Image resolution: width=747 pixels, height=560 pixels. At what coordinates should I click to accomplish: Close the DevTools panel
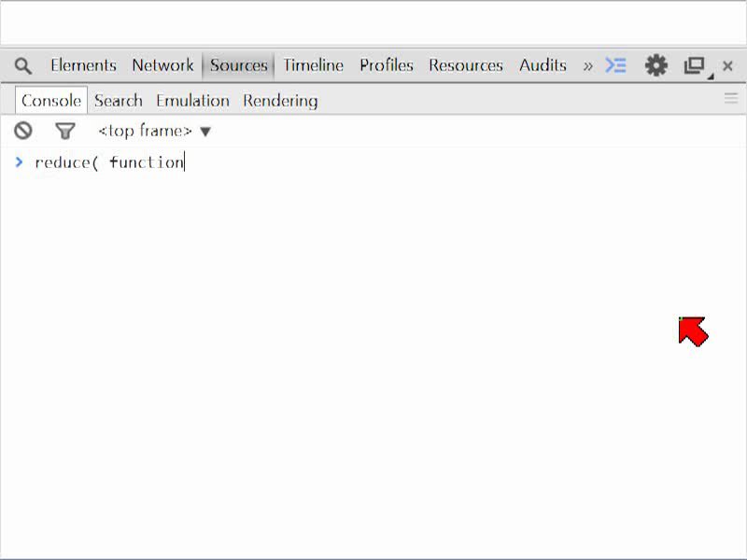727,65
